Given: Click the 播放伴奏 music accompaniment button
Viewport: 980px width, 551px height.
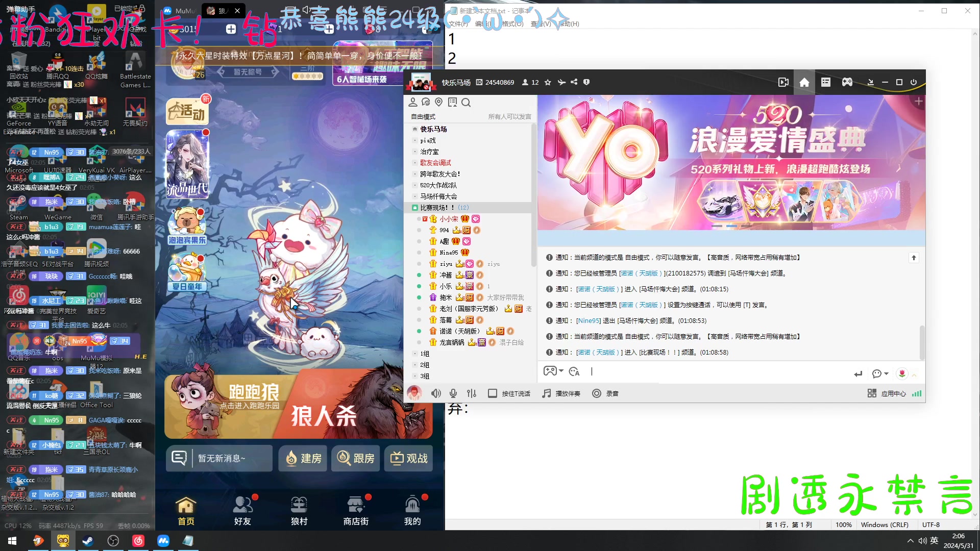Looking at the screenshot, I should click(x=561, y=393).
